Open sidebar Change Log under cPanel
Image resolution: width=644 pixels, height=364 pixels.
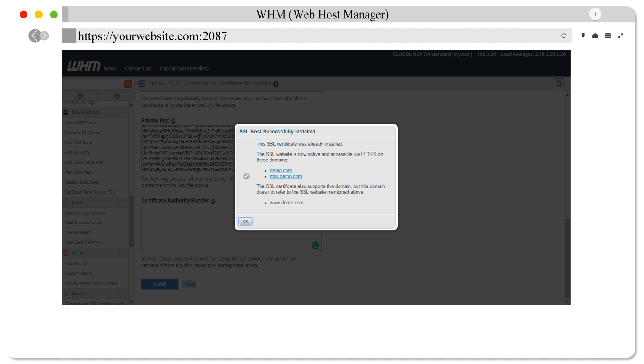[76, 263]
